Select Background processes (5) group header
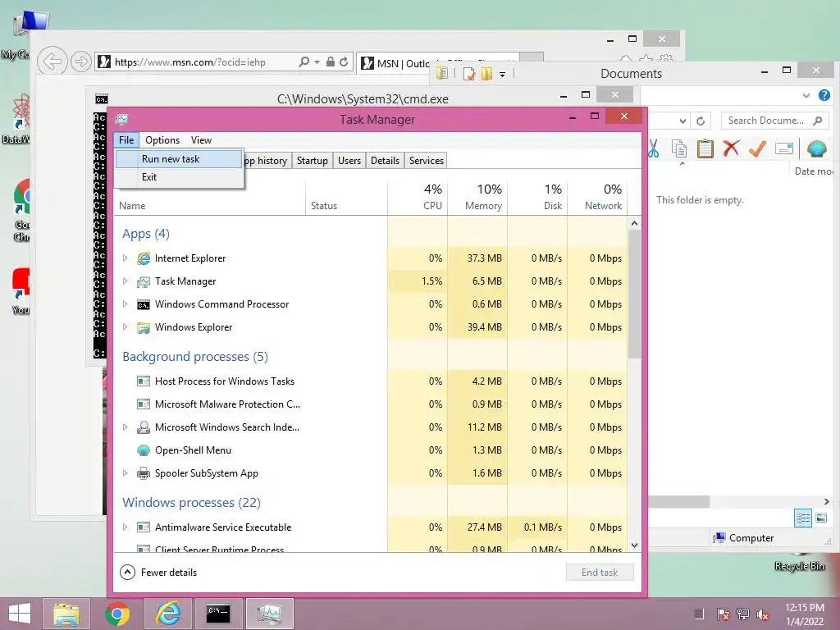The width and height of the screenshot is (840, 630). coord(195,357)
